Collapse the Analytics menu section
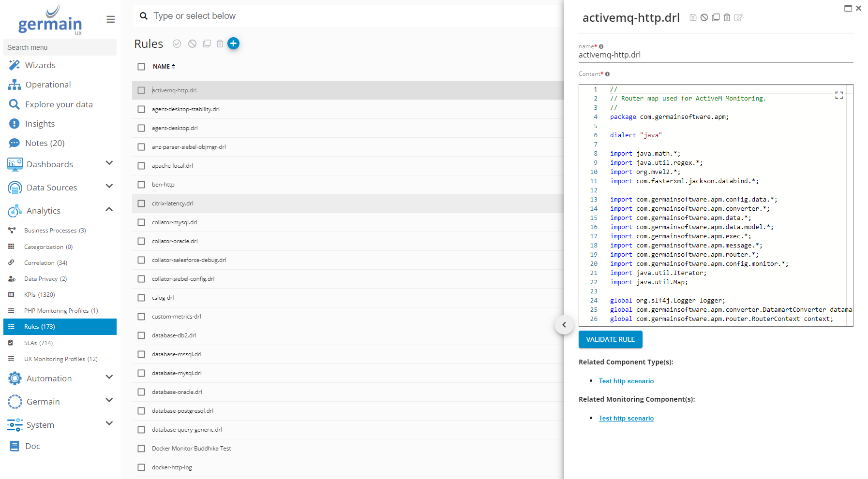Image resolution: width=868 pixels, height=479 pixels. click(x=109, y=210)
